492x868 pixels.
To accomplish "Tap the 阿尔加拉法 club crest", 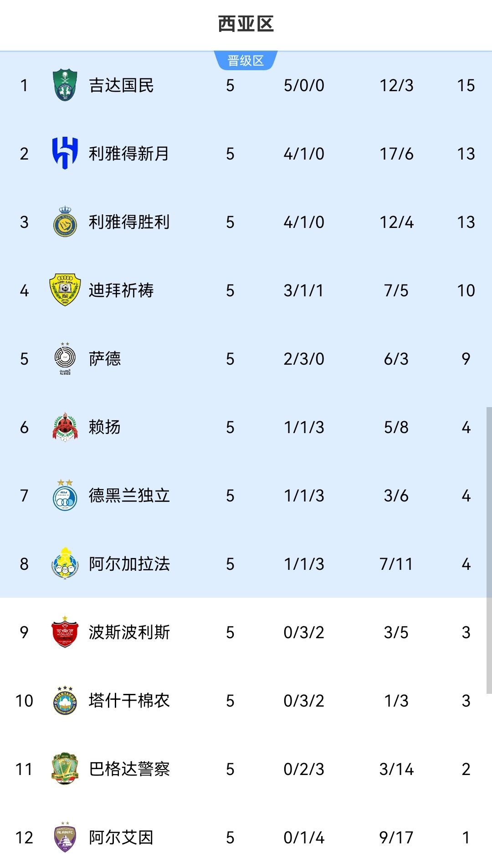I will coord(65,564).
